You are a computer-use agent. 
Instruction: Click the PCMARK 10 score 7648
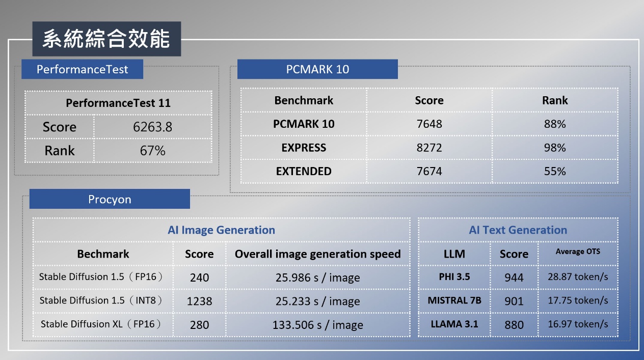[x=430, y=124]
